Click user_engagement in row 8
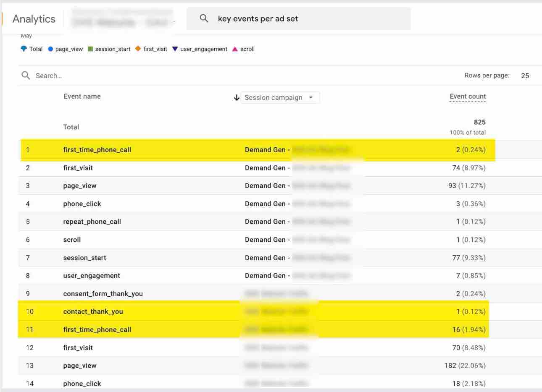Viewport: 542px width, 392px height. [x=92, y=276]
